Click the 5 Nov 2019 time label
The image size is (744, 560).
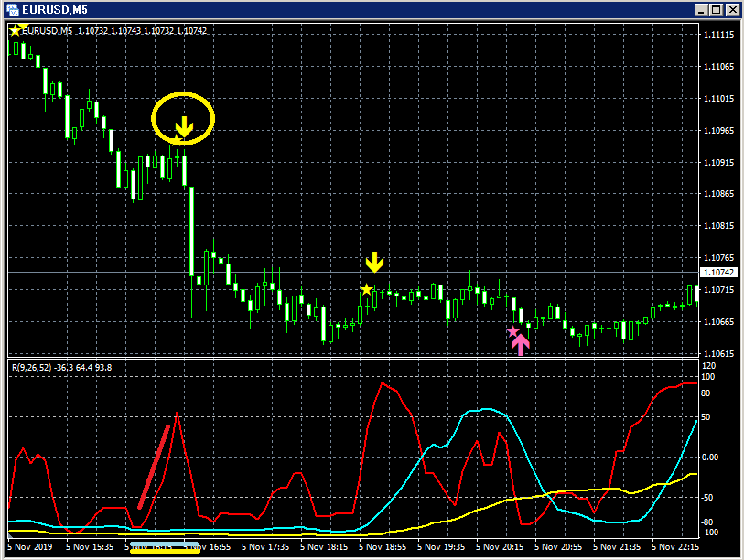pyautogui.click(x=30, y=546)
